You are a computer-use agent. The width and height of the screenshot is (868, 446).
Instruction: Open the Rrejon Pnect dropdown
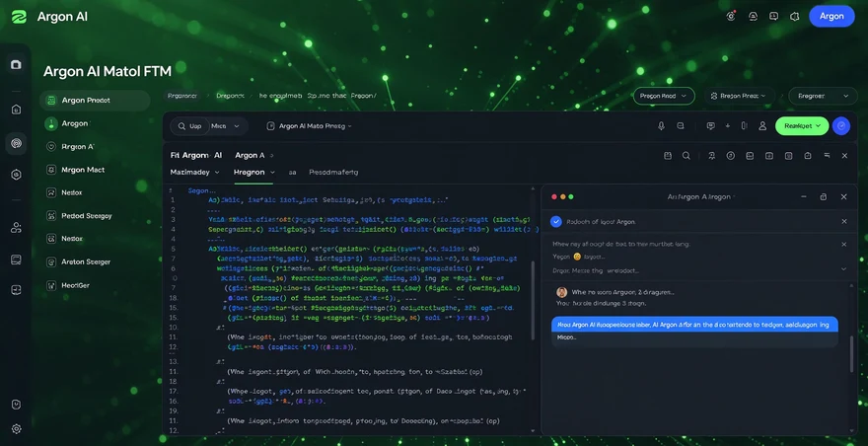pos(742,96)
